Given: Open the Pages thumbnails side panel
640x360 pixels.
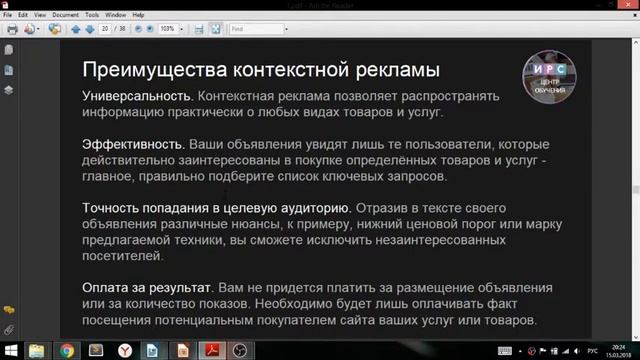Looking at the screenshot, I should (x=9, y=50).
